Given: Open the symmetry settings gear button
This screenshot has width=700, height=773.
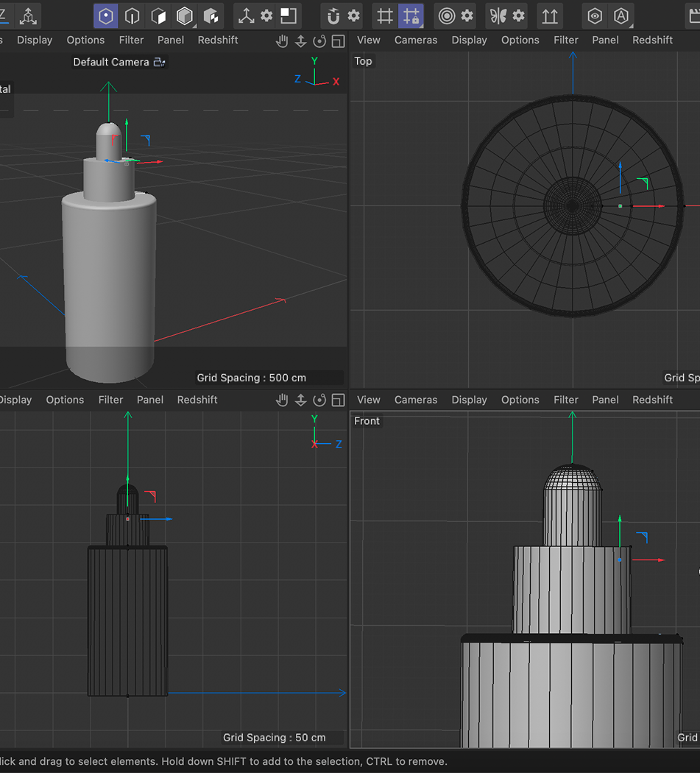Looking at the screenshot, I should 519,16.
